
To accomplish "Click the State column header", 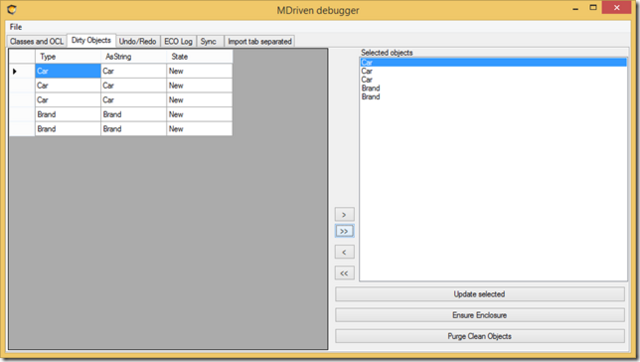I will coord(199,56).
